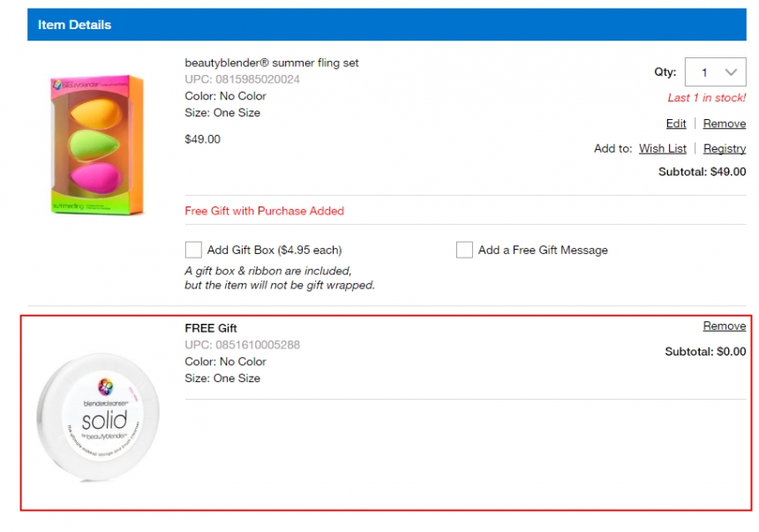Click the Edit link for summer fling set

click(x=676, y=124)
